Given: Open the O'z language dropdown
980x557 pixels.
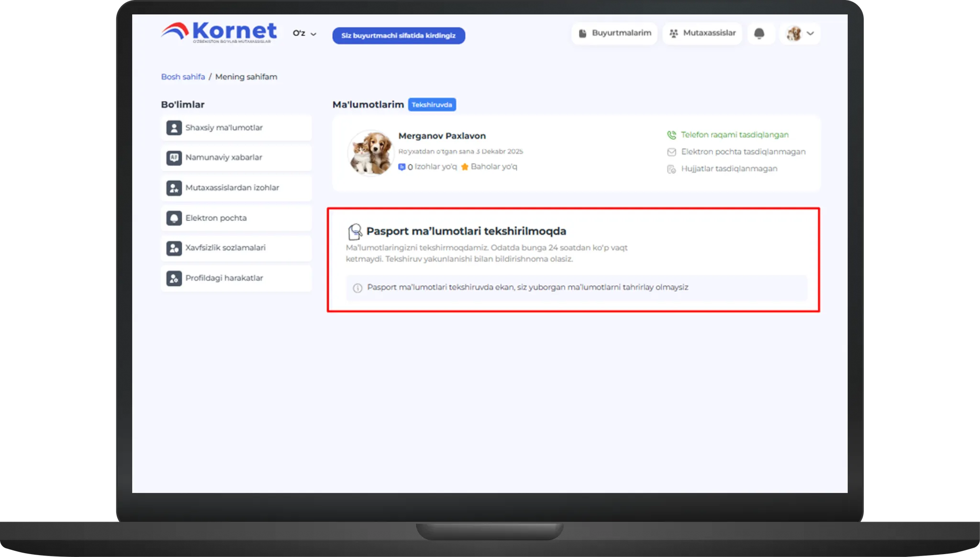Looking at the screenshot, I should (x=304, y=34).
